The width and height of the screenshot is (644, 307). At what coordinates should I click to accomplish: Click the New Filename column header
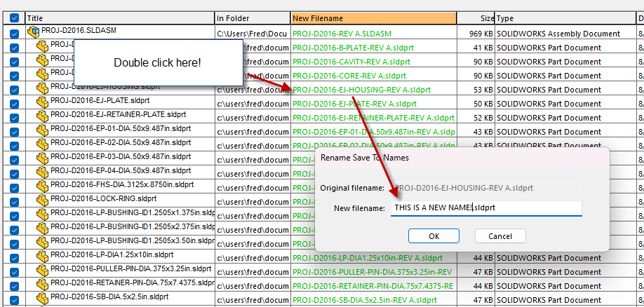click(373, 18)
